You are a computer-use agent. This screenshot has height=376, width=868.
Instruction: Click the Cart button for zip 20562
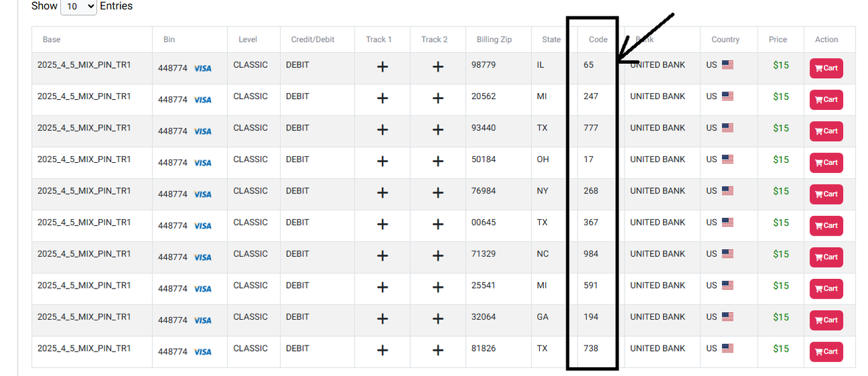coord(826,99)
